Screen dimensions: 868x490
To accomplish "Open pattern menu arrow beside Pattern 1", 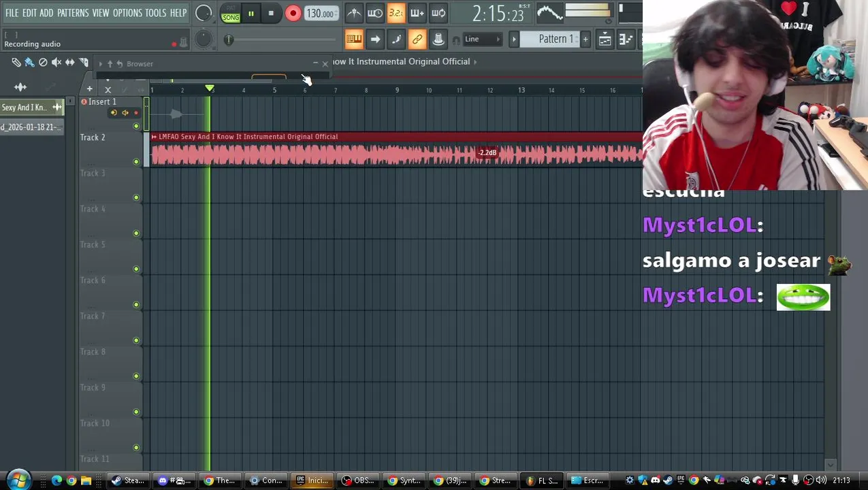I will pos(514,39).
